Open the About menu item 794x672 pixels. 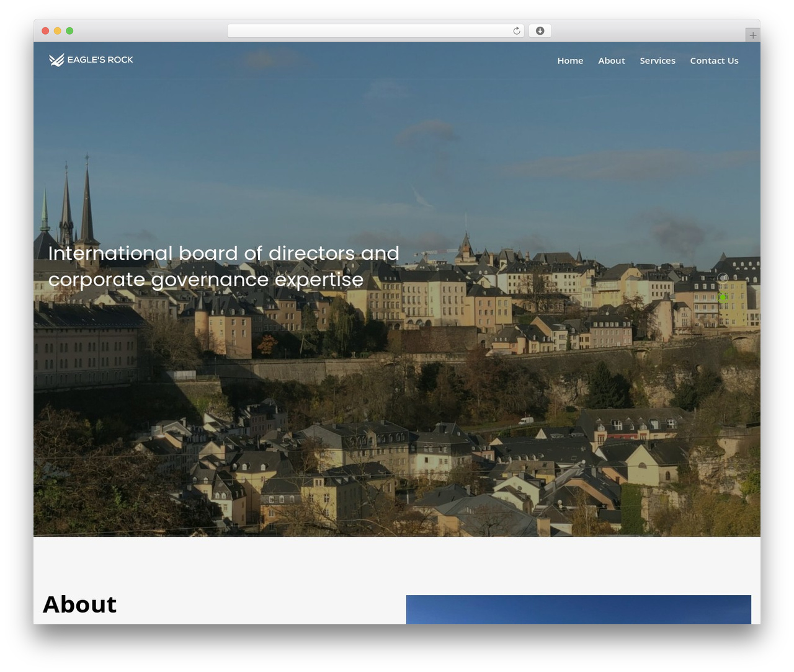[x=612, y=61]
